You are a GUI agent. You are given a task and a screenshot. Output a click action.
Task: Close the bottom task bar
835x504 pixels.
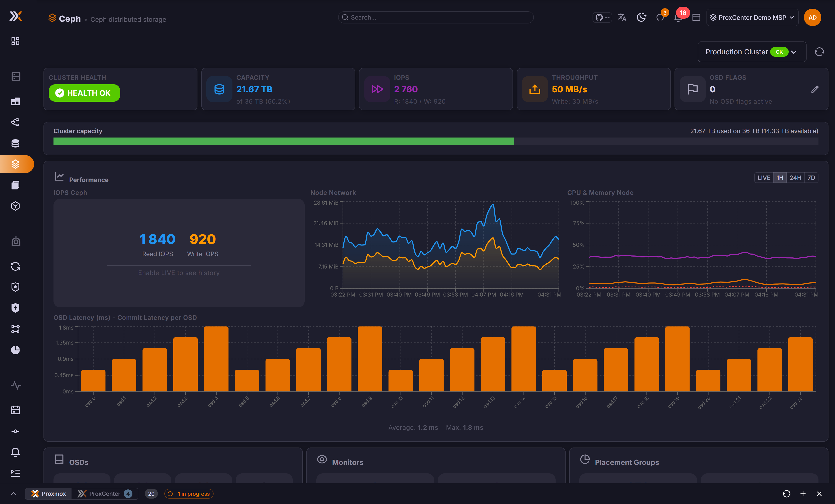pyautogui.click(x=819, y=494)
